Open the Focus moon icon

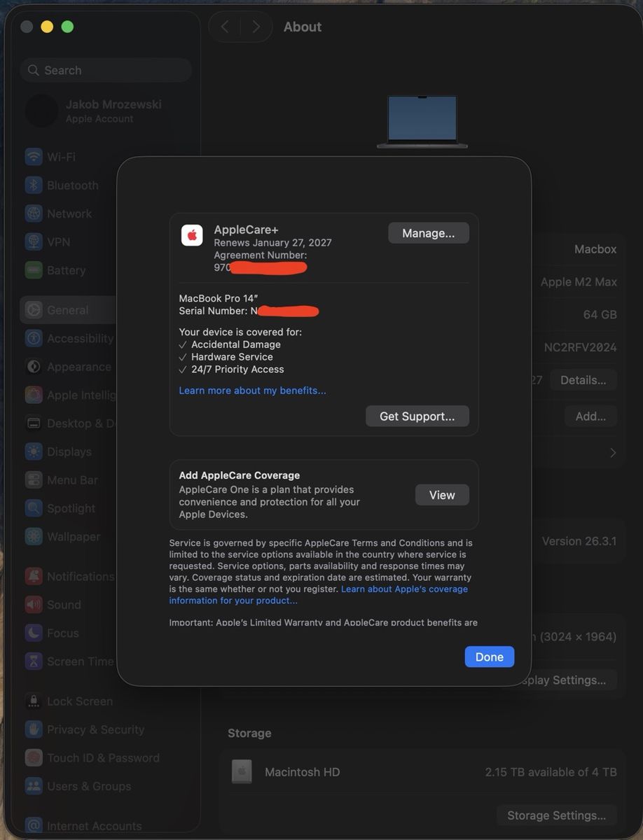coord(34,633)
